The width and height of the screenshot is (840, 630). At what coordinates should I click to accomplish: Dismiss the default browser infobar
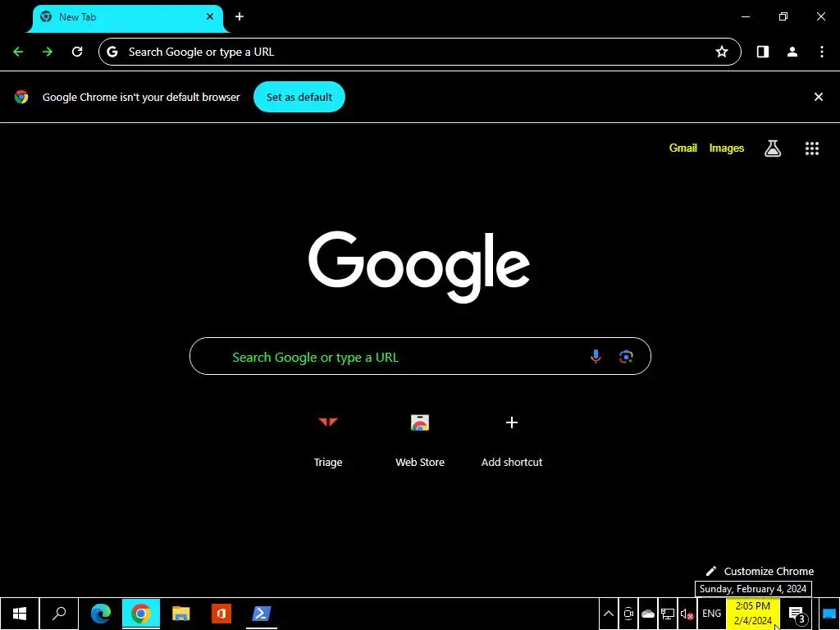(x=818, y=97)
